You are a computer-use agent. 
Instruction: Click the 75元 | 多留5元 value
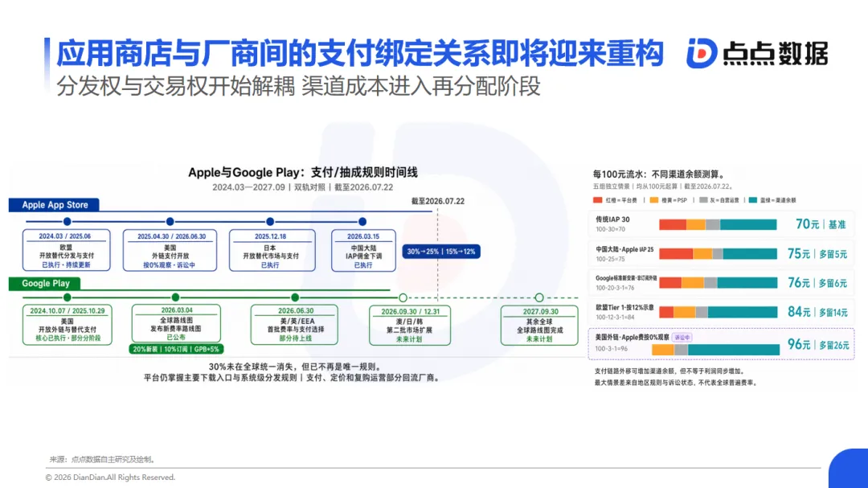click(x=817, y=254)
